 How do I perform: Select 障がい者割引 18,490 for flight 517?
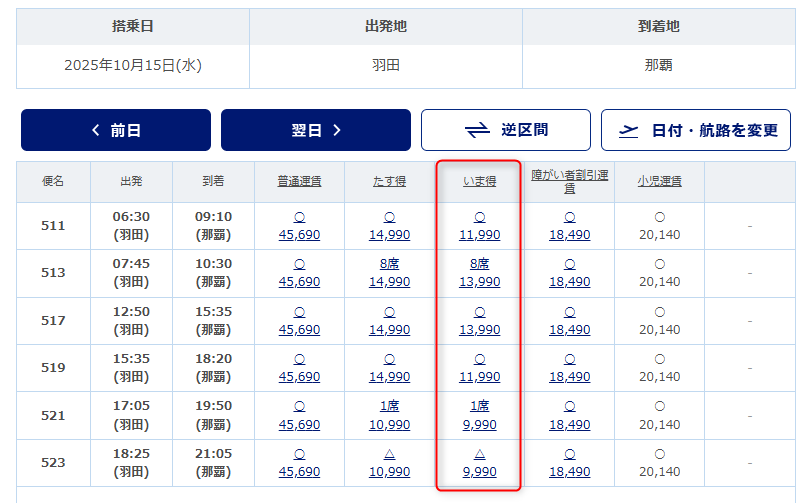(570, 330)
